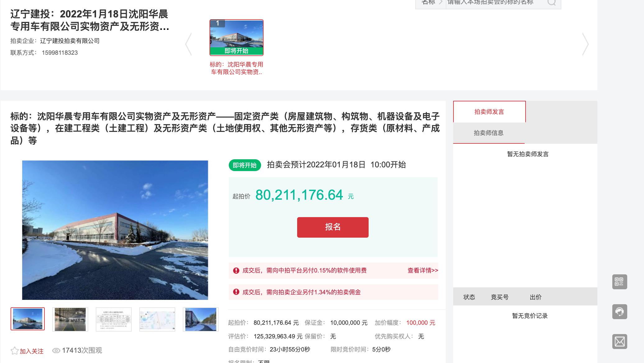The width and height of the screenshot is (644, 363).
Task: Switch to 拍卖师信息 tab
Action: (489, 133)
